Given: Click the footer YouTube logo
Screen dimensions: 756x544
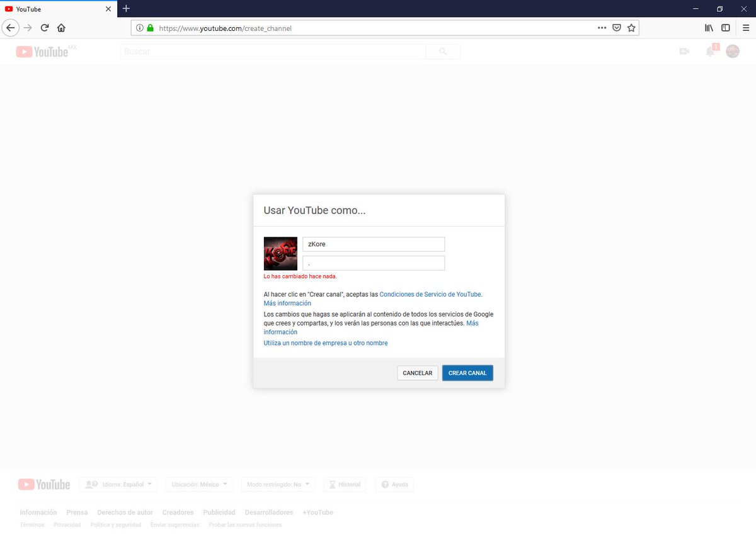Looking at the screenshot, I should pos(44,484).
